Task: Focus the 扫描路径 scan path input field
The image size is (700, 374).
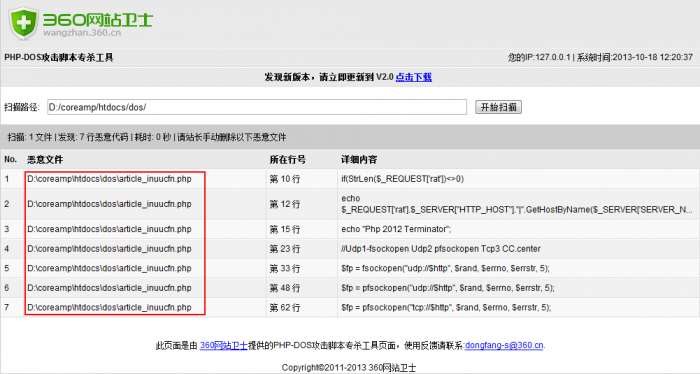Action: (257, 107)
